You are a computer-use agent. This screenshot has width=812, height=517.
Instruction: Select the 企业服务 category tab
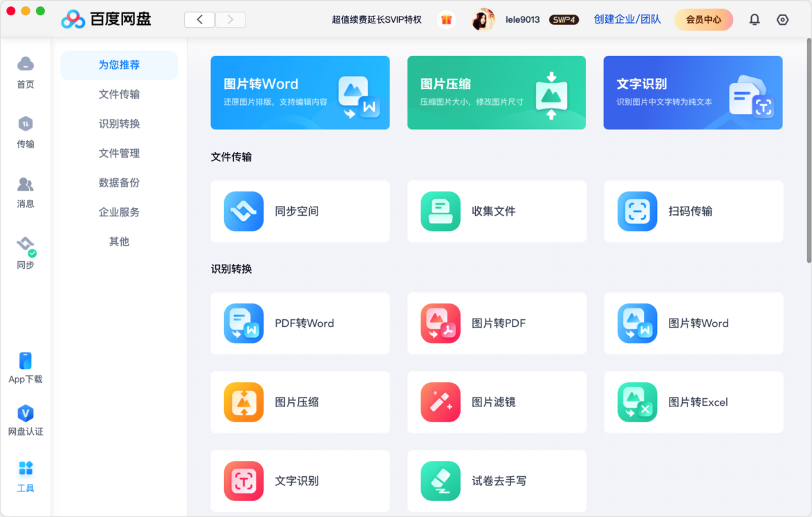click(119, 212)
